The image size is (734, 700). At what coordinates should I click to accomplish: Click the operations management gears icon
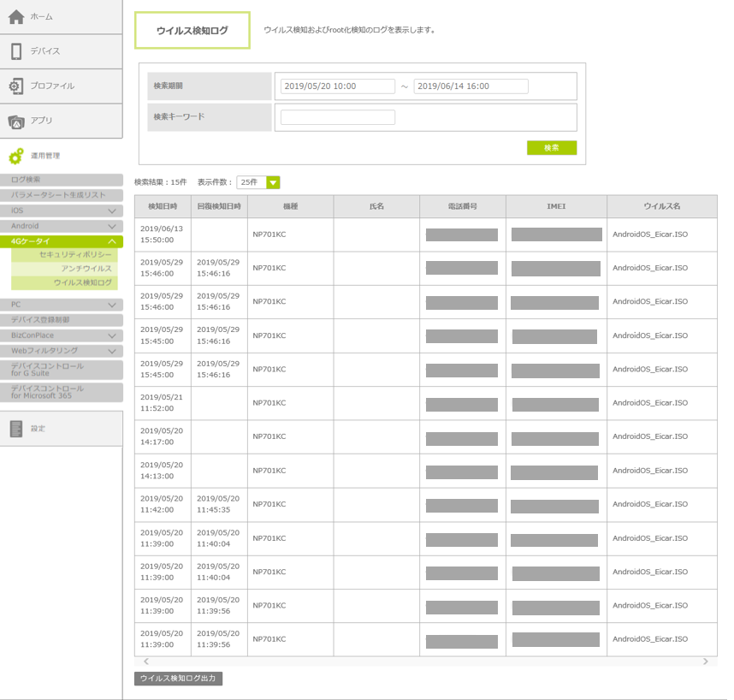tap(16, 157)
